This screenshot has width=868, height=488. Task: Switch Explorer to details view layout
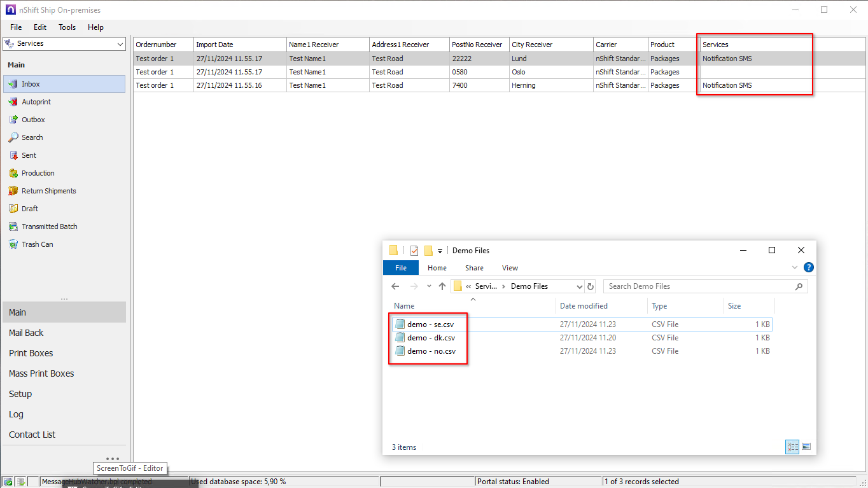pos(792,447)
